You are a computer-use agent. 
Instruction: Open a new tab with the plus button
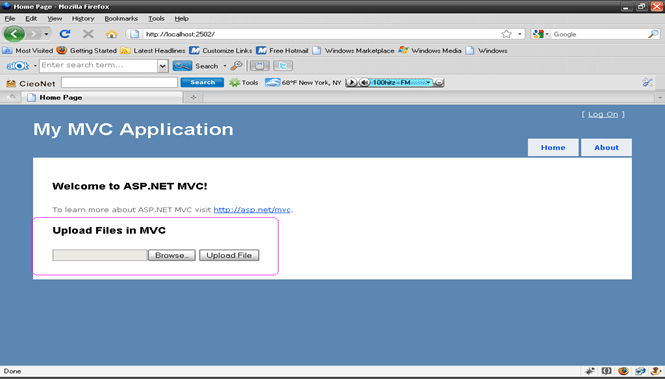click(x=193, y=98)
